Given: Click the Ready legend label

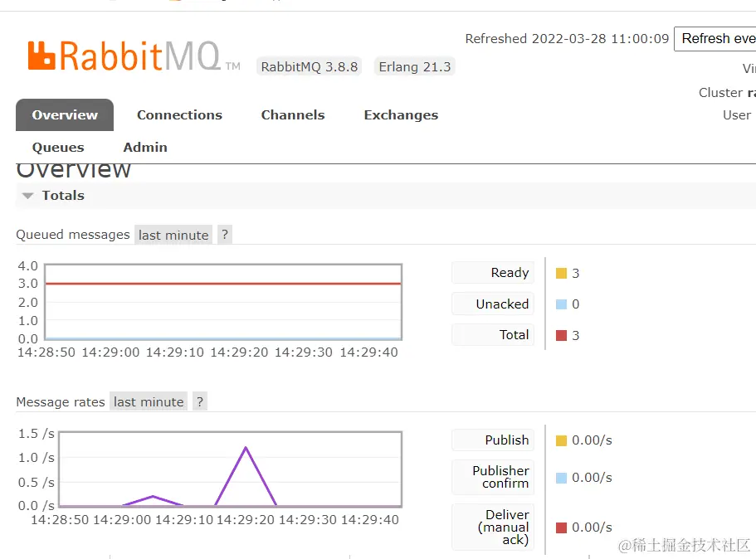Looking at the screenshot, I should pos(493,273).
